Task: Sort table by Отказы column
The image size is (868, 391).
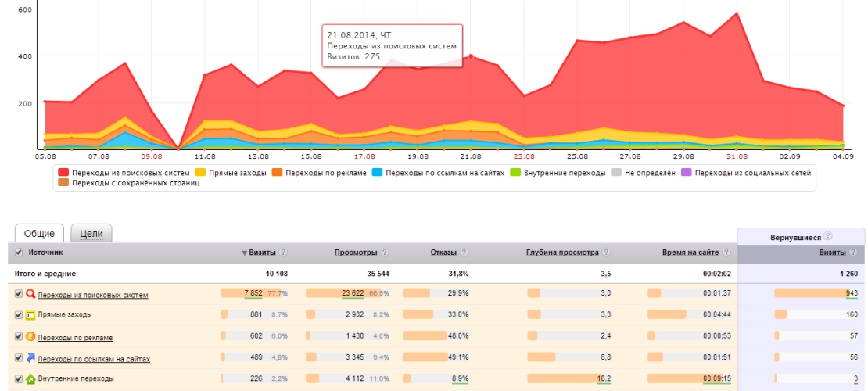Action: coord(444,253)
